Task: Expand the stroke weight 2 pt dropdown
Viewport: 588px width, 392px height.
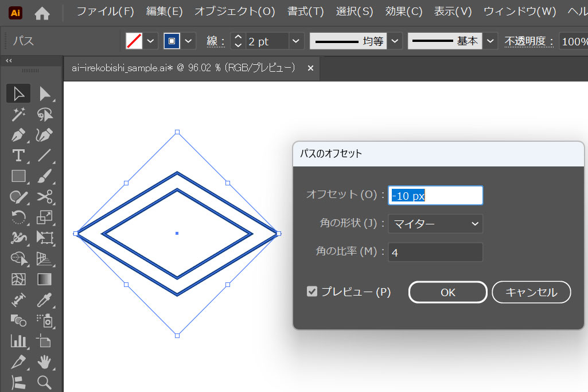Action: (296, 41)
